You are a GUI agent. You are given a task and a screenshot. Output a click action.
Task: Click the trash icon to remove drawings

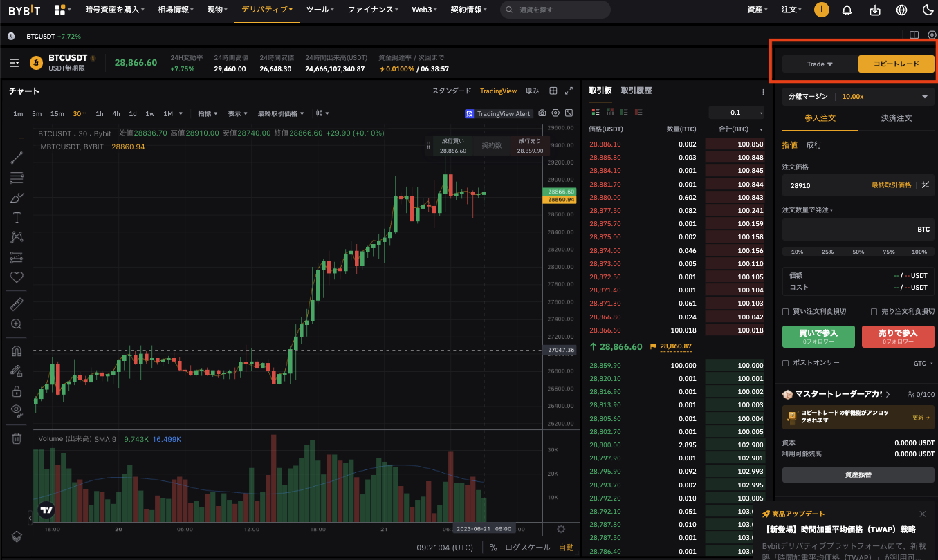tap(17, 437)
